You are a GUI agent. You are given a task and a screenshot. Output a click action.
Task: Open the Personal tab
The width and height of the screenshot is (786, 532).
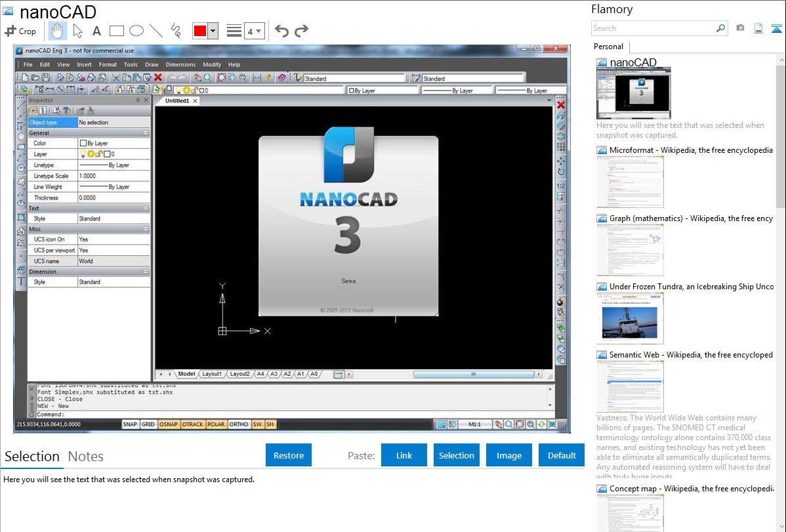(609, 46)
